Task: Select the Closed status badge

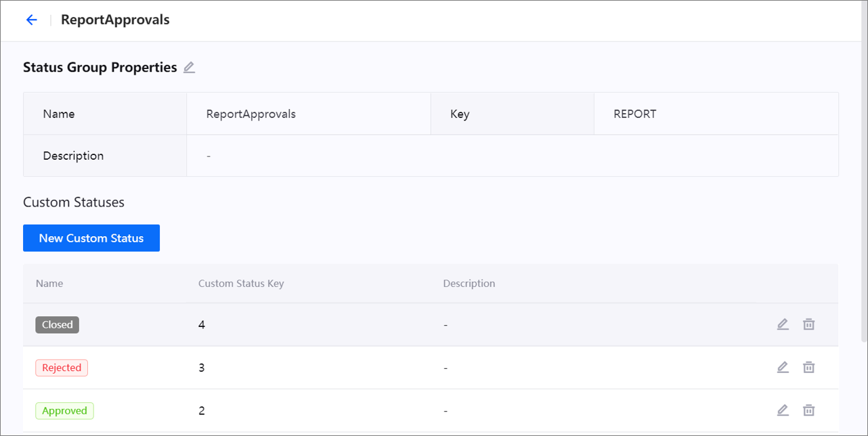Action: pos(58,325)
